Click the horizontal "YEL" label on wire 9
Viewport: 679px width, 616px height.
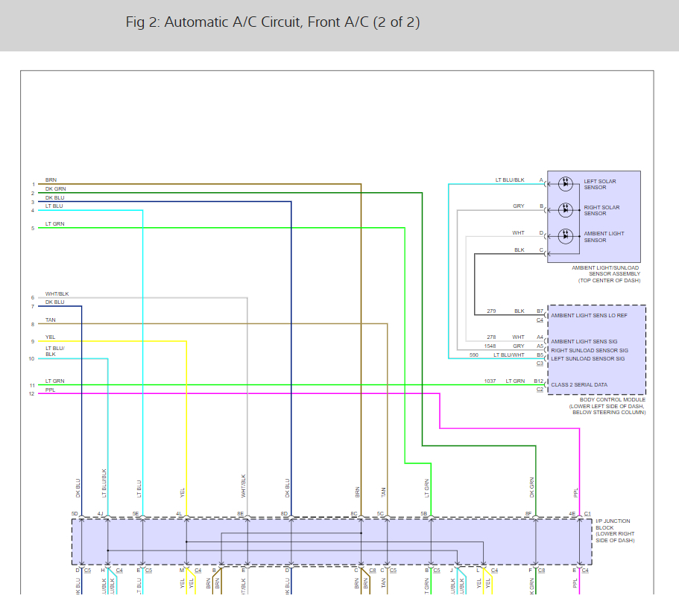click(50, 337)
